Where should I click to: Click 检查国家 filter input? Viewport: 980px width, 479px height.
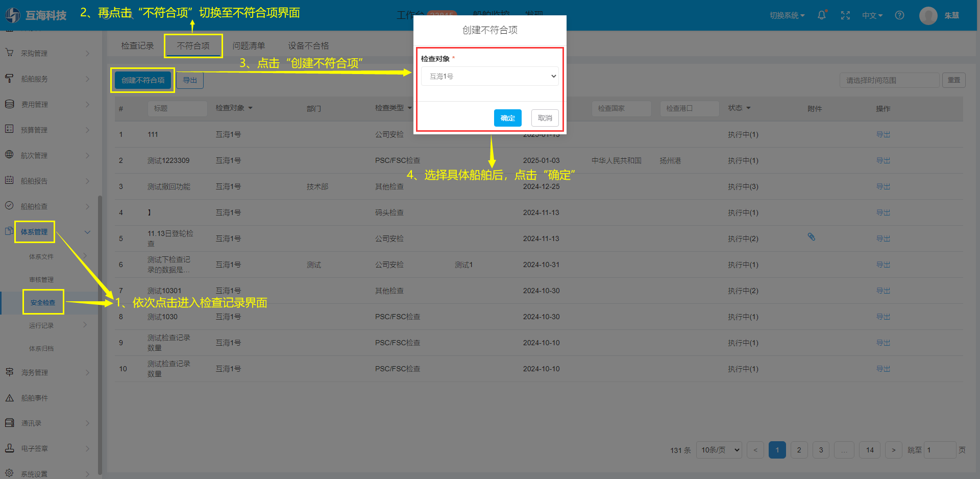tap(621, 108)
